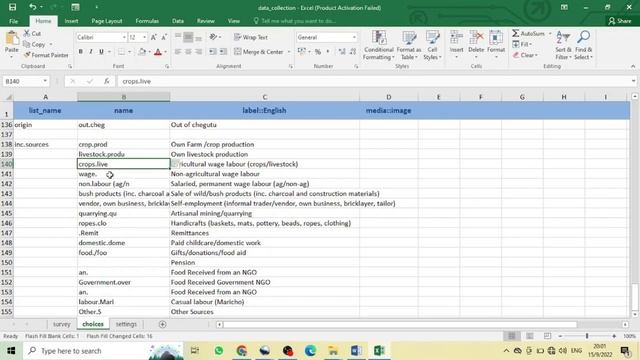Screen dimensions: 640x360
Task: Decrease font size with smaller A icon
Action: (x=164, y=37)
